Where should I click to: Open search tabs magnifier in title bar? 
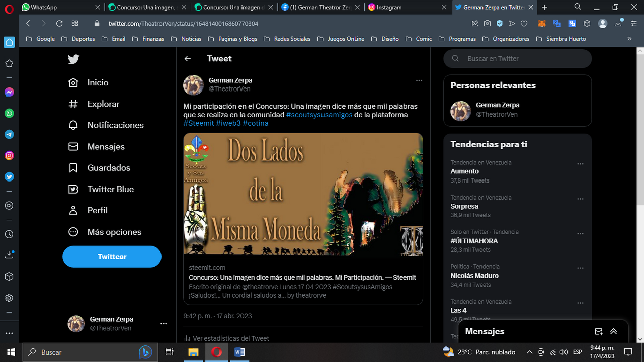[x=578, y=7]
